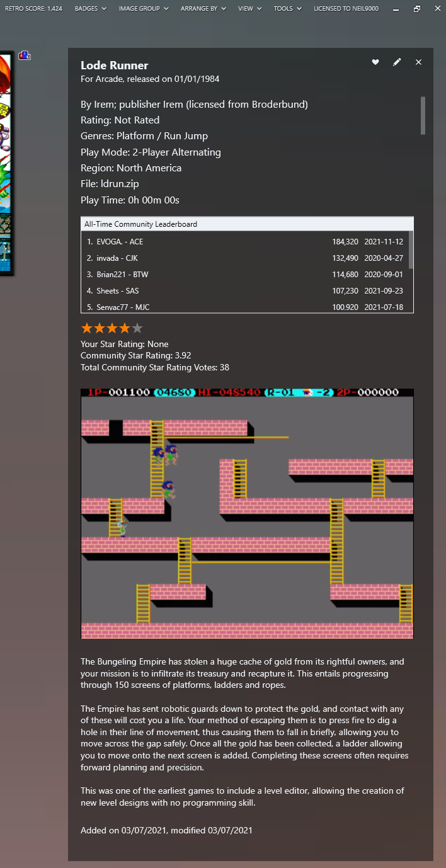Select leaderboard entry EVOGA. - ACE

[245, 241]
